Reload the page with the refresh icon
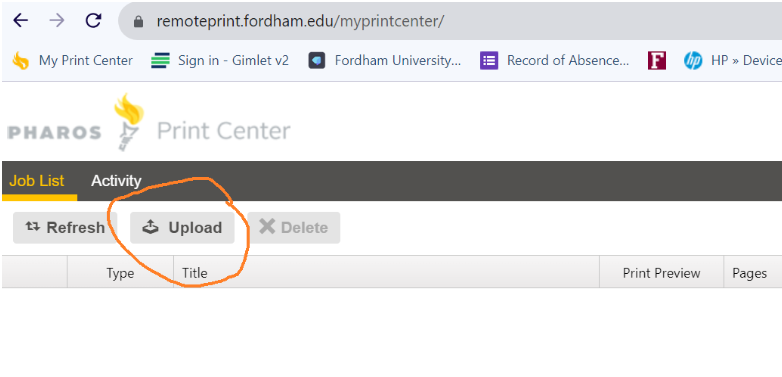Viewport: 782px width, 377px height. [94, 20]
